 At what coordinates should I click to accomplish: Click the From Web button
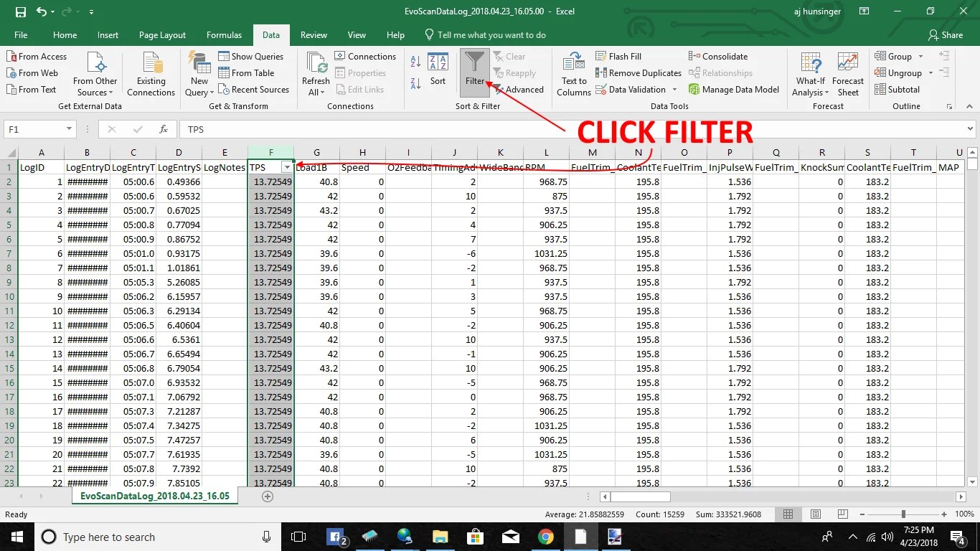pyautogui.click(x=32, y=73)
